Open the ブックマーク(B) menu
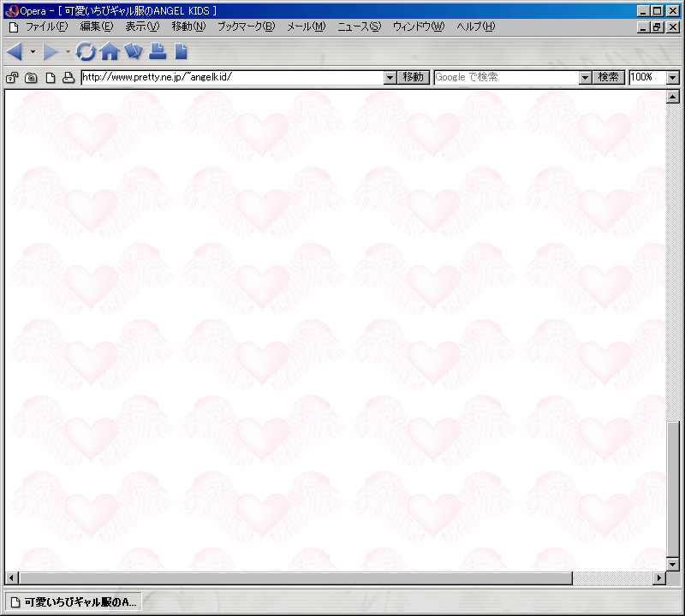The width and height of the screenshot is (685, 616). (x=247, y=27)
